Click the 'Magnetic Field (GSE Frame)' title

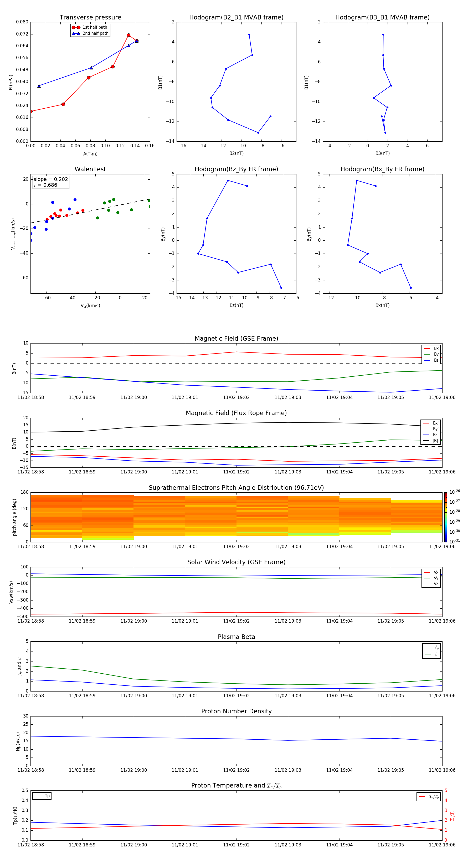click(x=236, y=339)
